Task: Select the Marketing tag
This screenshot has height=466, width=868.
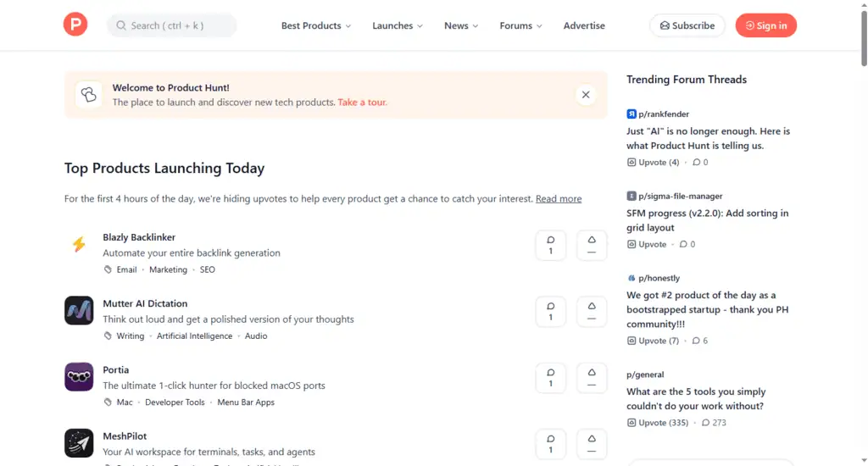Action: point(169,269)
